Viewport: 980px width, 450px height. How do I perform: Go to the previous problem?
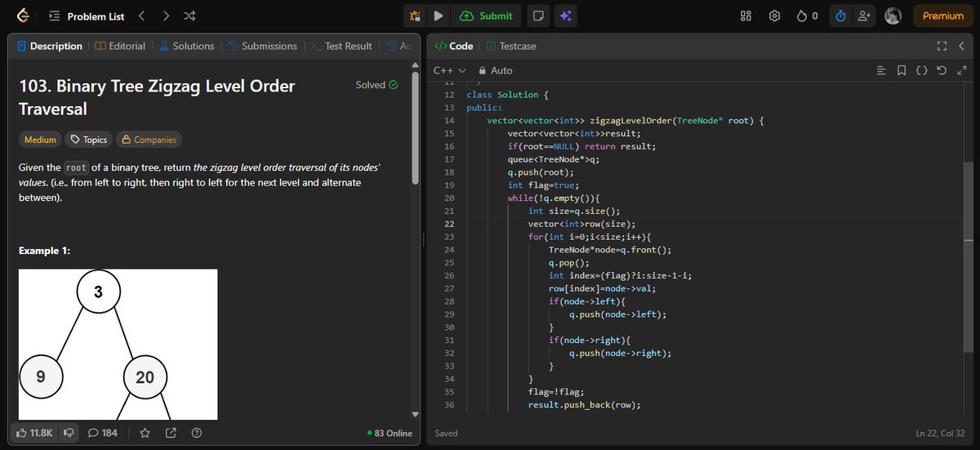(x=140, y=16)
